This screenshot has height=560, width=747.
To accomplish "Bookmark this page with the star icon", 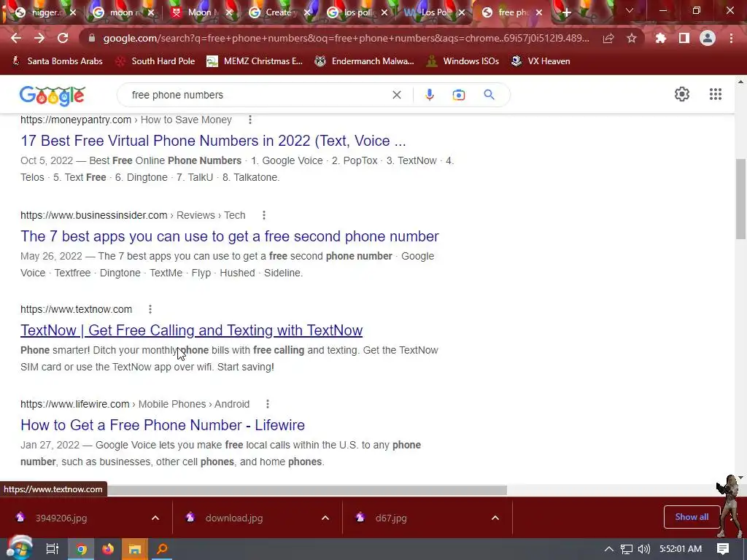I will point(632,38).
